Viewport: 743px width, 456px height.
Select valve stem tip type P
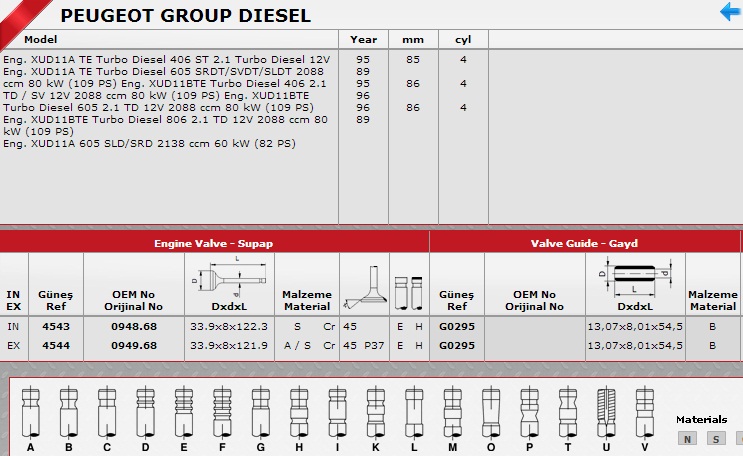coord(529,419)
